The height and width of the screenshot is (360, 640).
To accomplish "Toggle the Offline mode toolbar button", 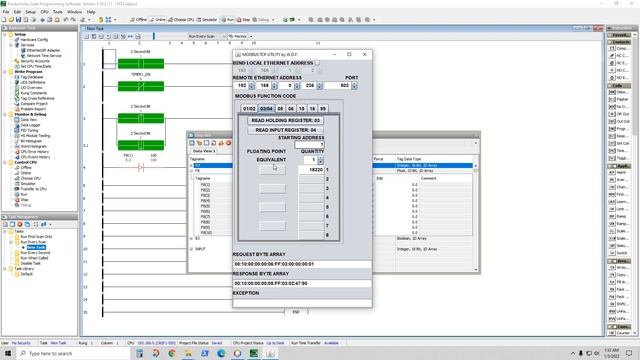I will pyautogui.click(x=138, y=20).
